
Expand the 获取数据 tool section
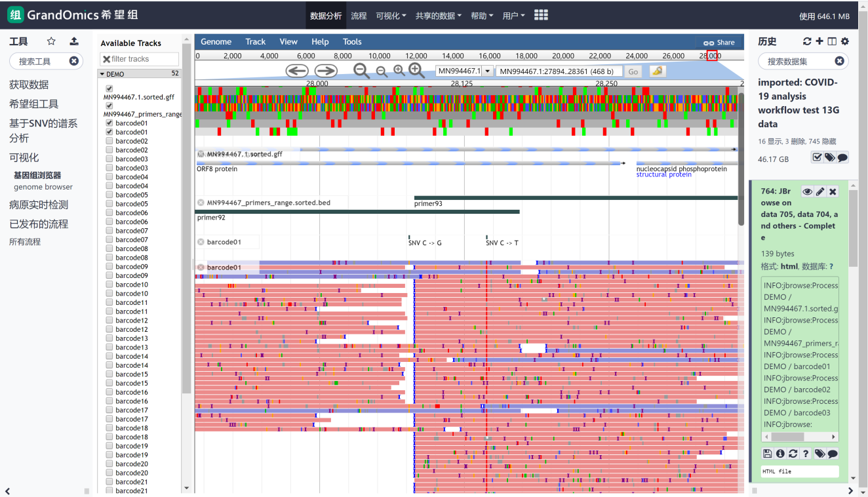click(x=29, y=85)
